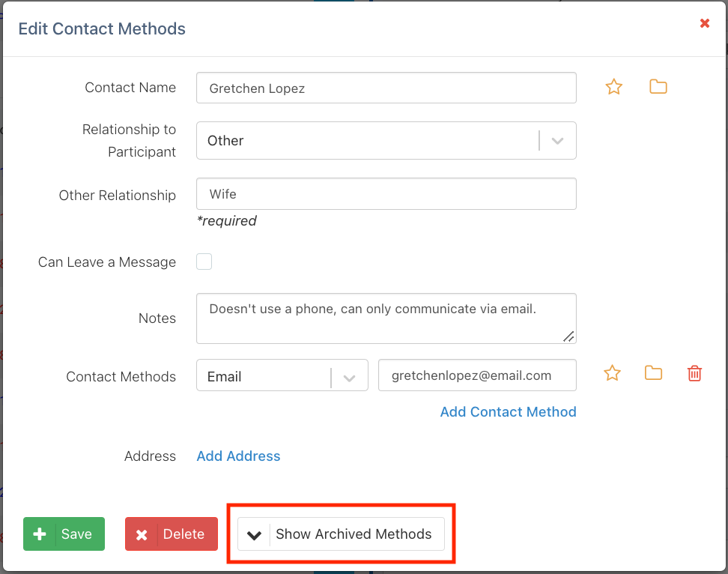Click the Add Address link
This screenshot has width=728, height=574.
click(238, 456)
